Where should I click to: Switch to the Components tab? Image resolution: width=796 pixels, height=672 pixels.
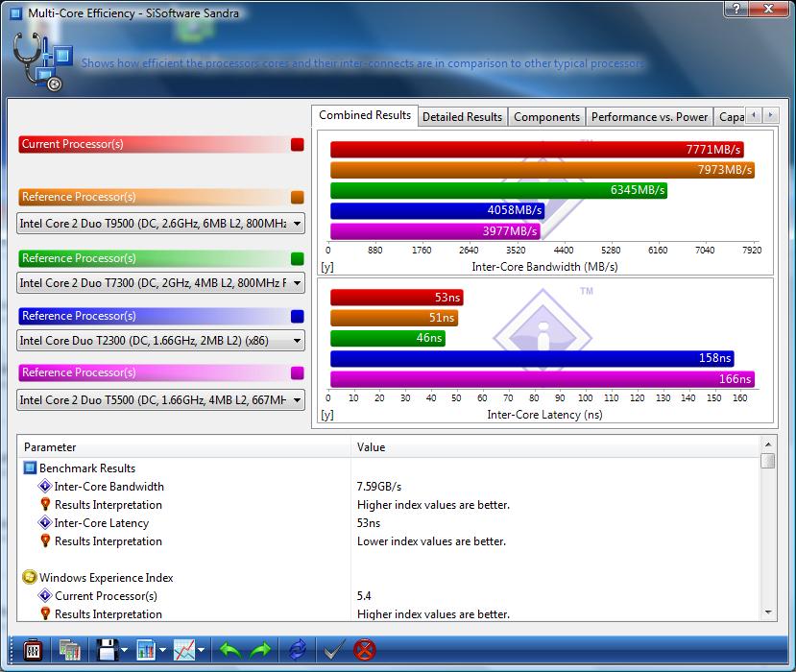coord(546,117)
